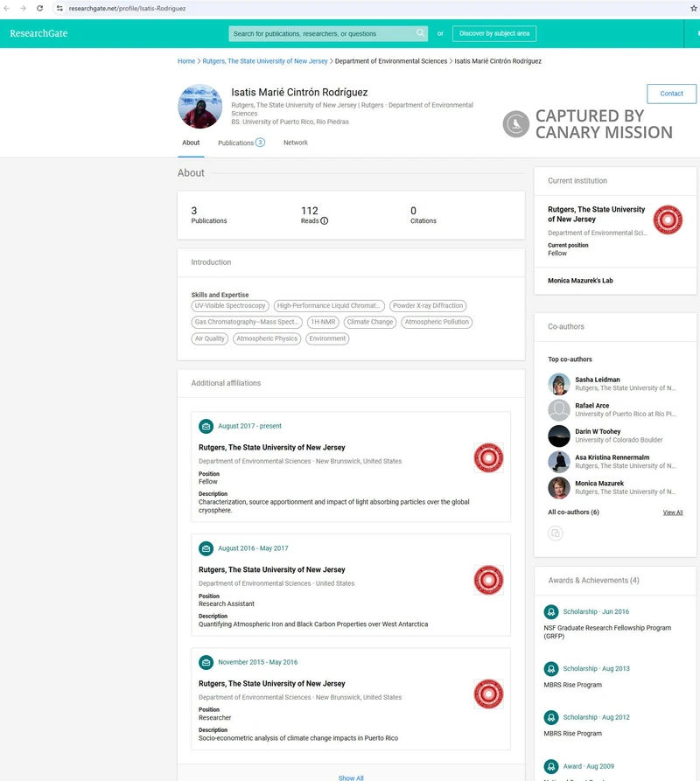700x781 pixels.
Task: Bookmark page with star icon
Action: pos(694,9)
